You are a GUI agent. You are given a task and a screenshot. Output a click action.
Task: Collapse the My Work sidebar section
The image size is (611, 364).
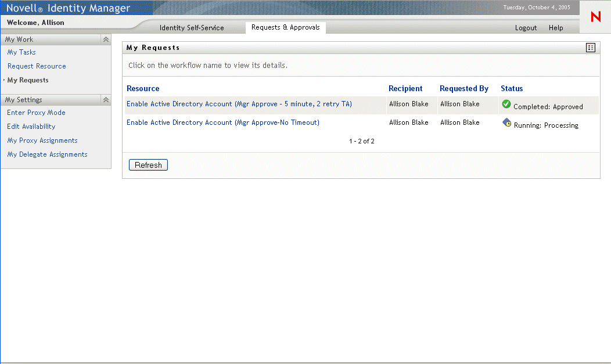click(x=105, y=39)
